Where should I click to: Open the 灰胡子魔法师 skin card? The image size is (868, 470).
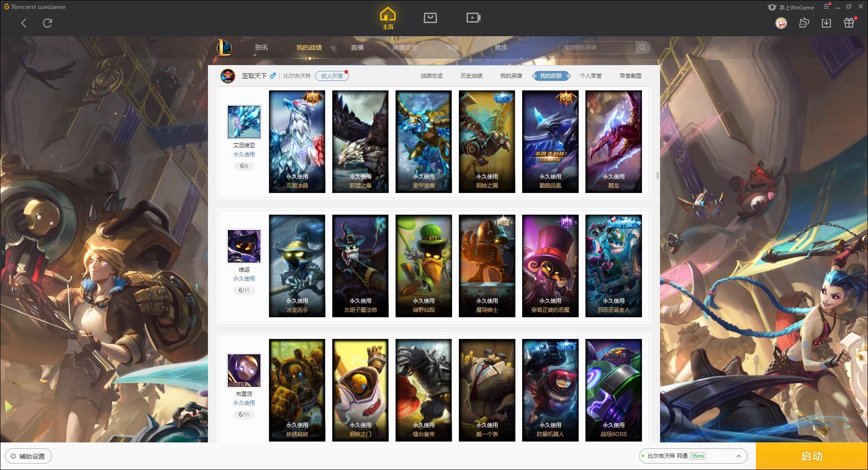click(x=360, y=266)
